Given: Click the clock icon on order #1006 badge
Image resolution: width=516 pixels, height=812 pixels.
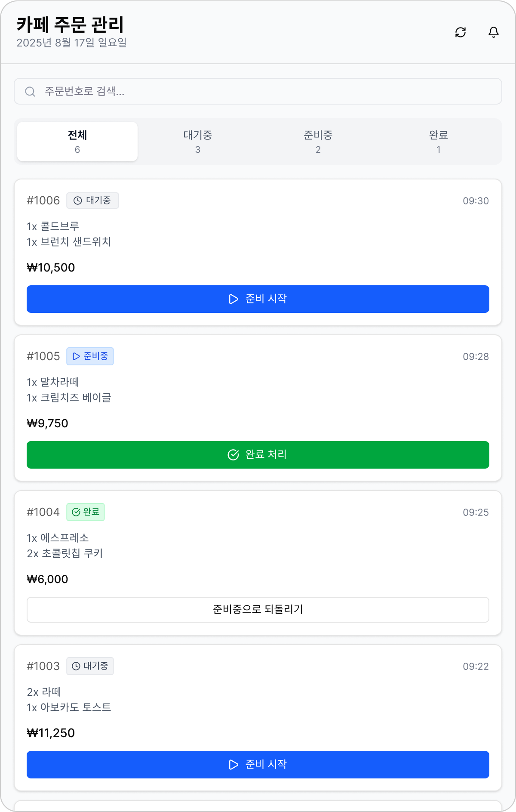Looking at the screenshot, I should point(78,201).
